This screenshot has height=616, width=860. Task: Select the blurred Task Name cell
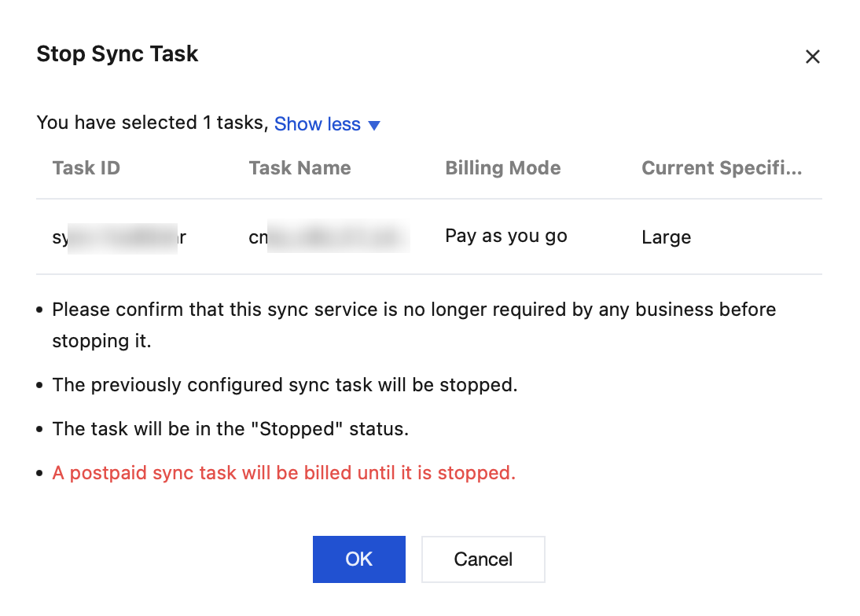[x=329, y=237]
